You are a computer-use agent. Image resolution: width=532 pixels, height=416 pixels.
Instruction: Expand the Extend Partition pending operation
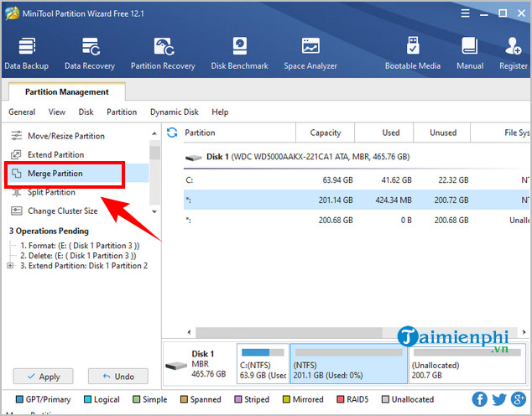(10, 266)
